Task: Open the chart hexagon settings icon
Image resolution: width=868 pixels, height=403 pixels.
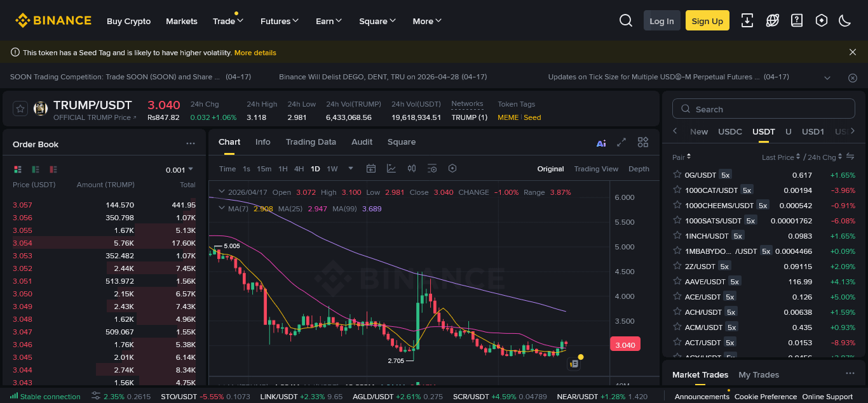Action: tap(452, 168)
